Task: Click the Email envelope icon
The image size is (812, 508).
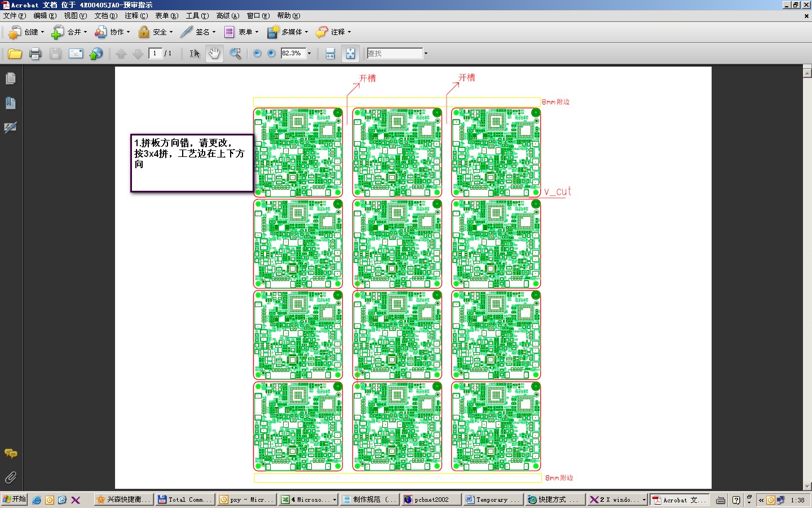Action: [76, 54]
